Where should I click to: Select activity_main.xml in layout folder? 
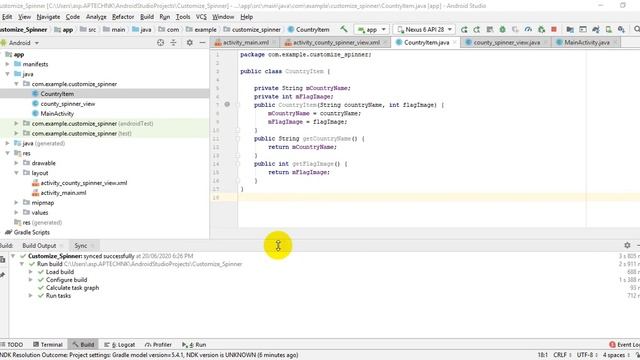[x=63, y=193]
